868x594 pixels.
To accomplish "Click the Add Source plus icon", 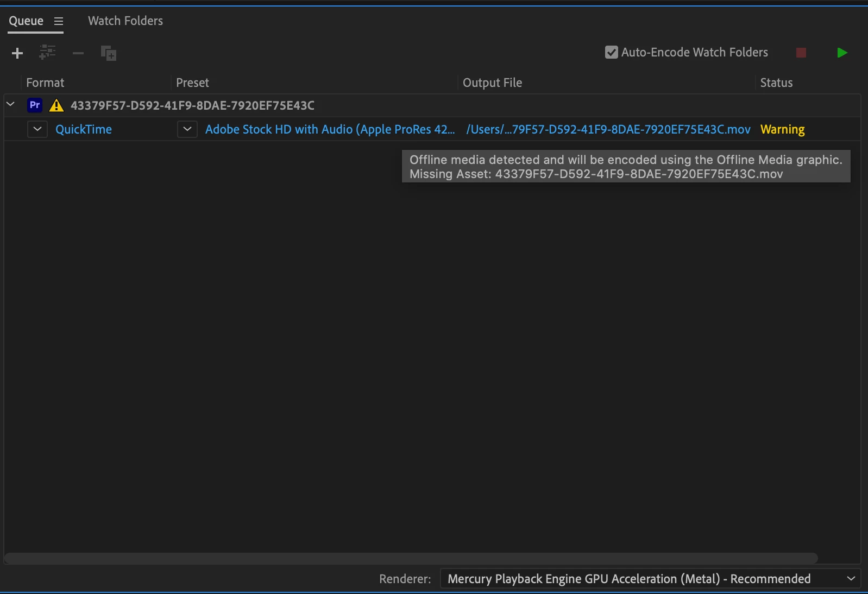I will [17, 53].
